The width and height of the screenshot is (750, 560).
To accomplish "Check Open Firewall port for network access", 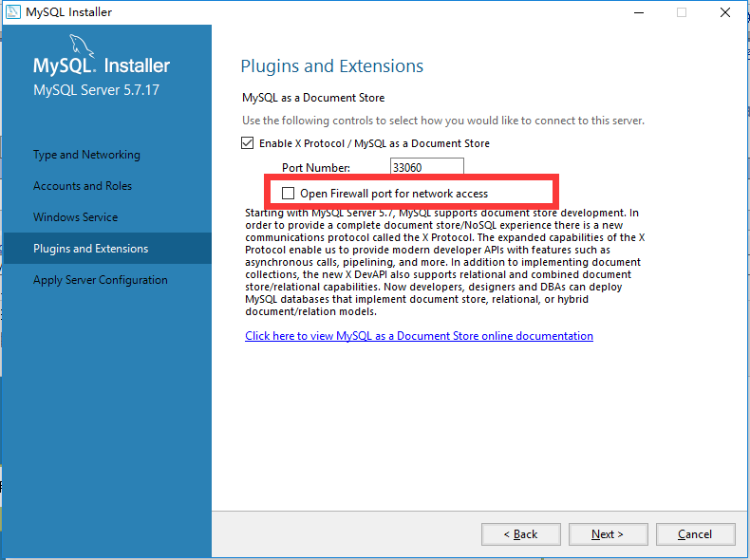I will [x=289, y=193].
